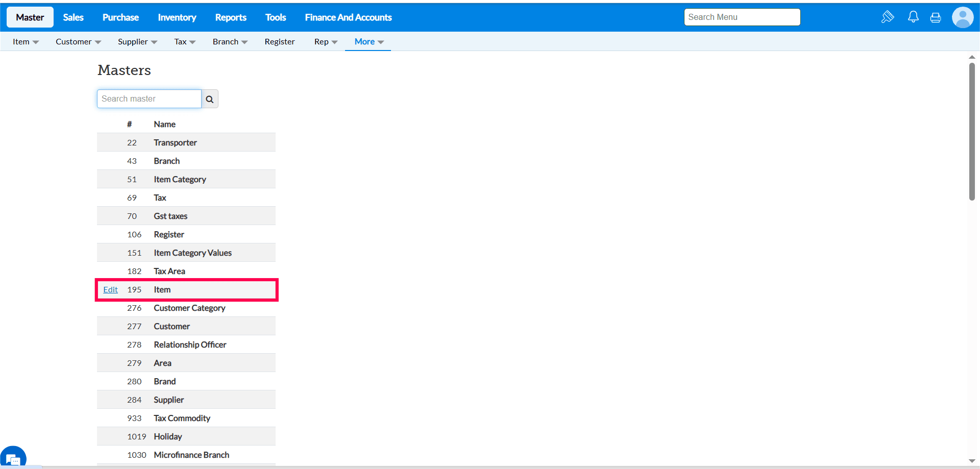Click the # column header
The width and height of the screenshot is (980, 469).
coord(130,124)
